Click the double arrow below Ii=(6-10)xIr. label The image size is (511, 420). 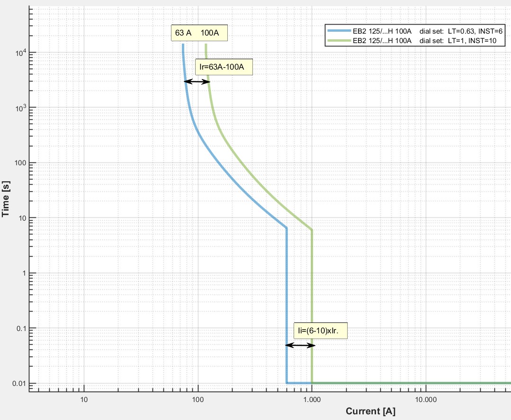tap(300, 345)
